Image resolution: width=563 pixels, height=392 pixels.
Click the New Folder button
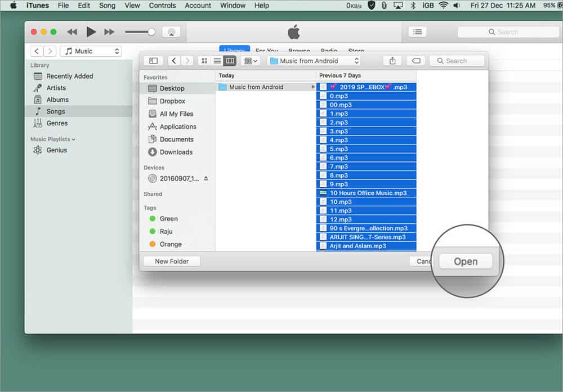[x=172, y=262]
